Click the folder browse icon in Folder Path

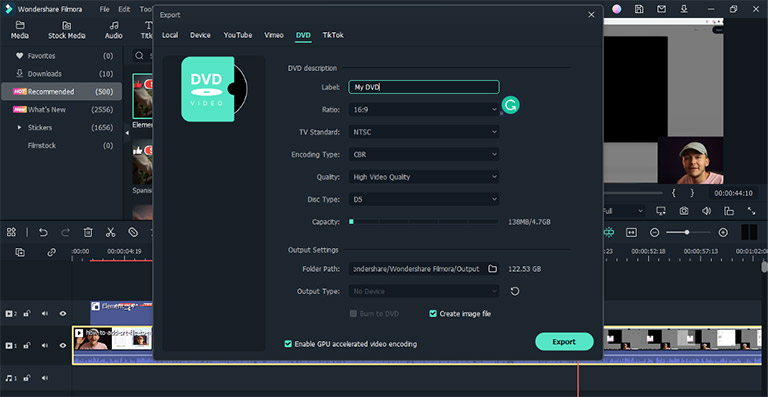click(x=493, y=269)
